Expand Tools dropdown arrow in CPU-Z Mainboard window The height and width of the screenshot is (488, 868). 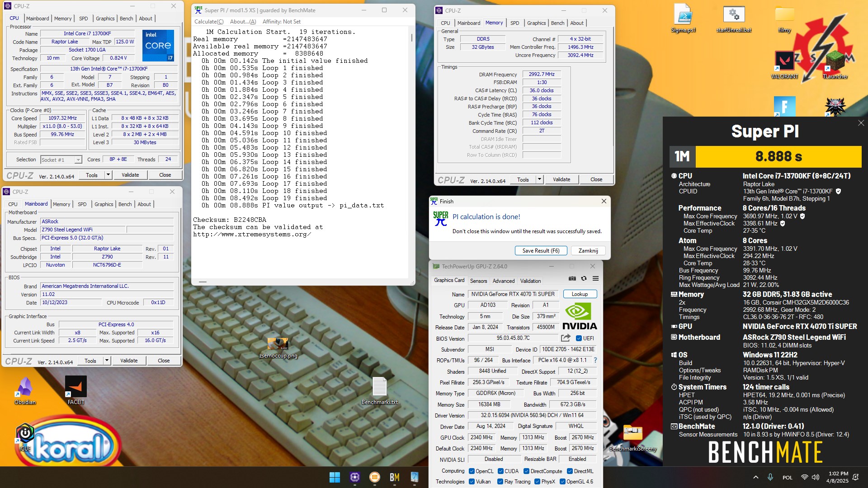point(107,361)
